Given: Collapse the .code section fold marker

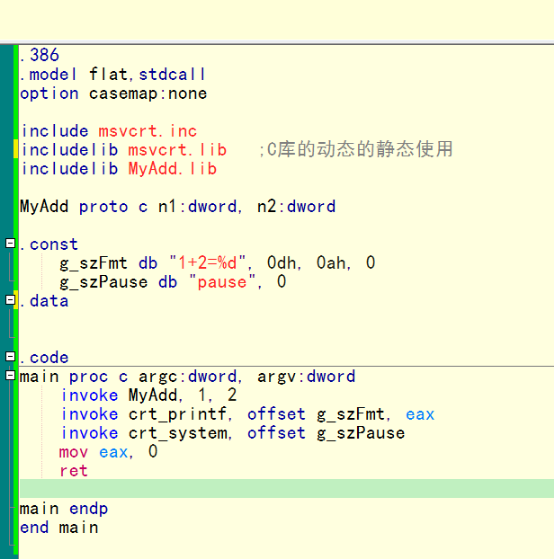Looking at the screenshot, I should [x=10, y=356].
